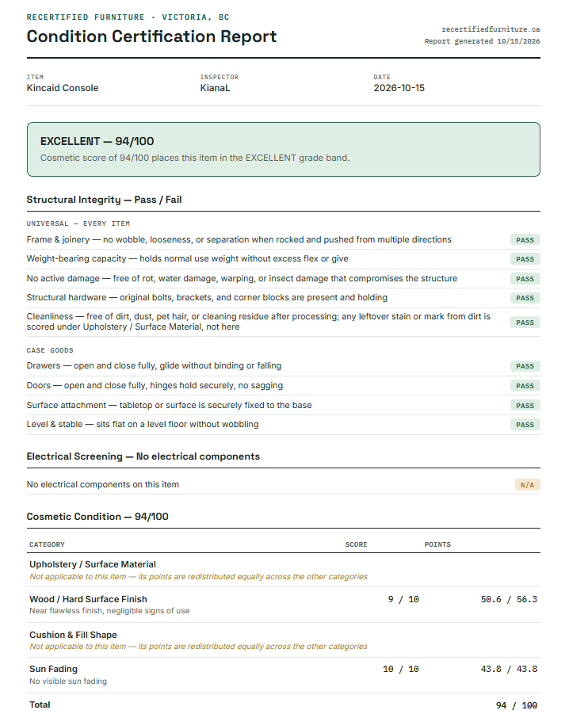Click the UNIVERSAL — EVERY ITEM subheading
This screenshot has height=714, width=588.
(78, 223)
